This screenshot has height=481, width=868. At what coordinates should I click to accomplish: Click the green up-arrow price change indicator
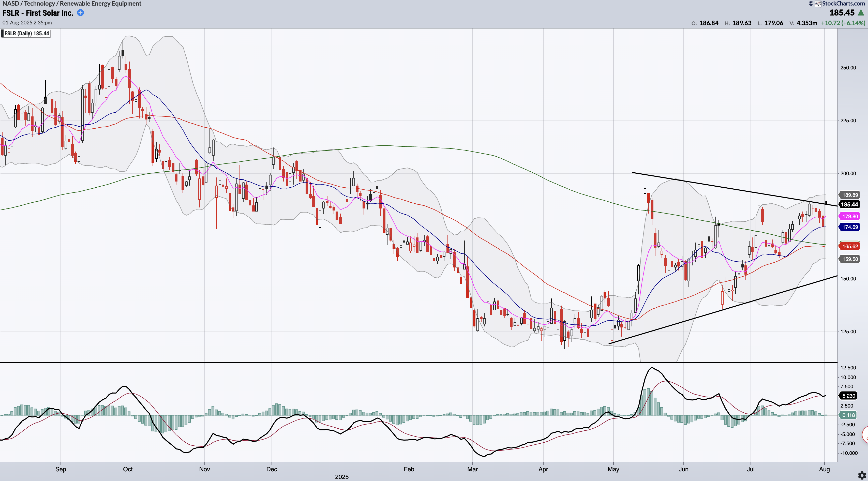[861, 13]
